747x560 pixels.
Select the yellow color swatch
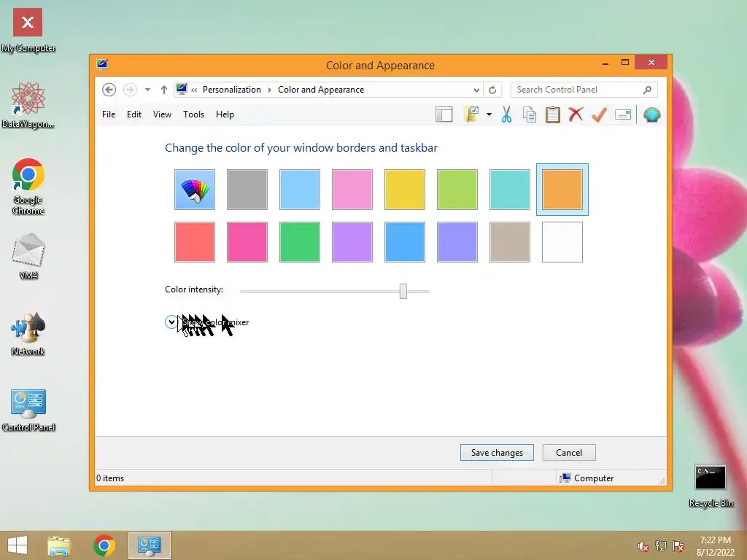[404, 190]
